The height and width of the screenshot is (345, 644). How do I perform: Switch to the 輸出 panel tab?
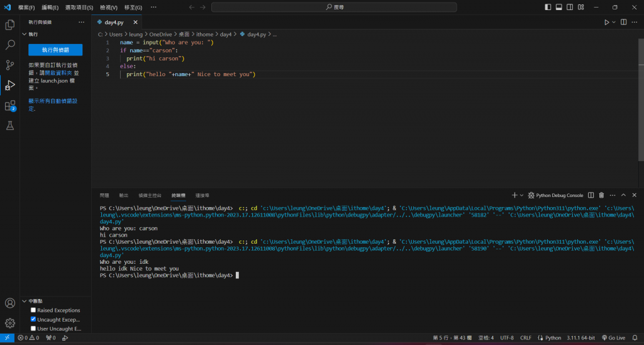tap(123, 195)
